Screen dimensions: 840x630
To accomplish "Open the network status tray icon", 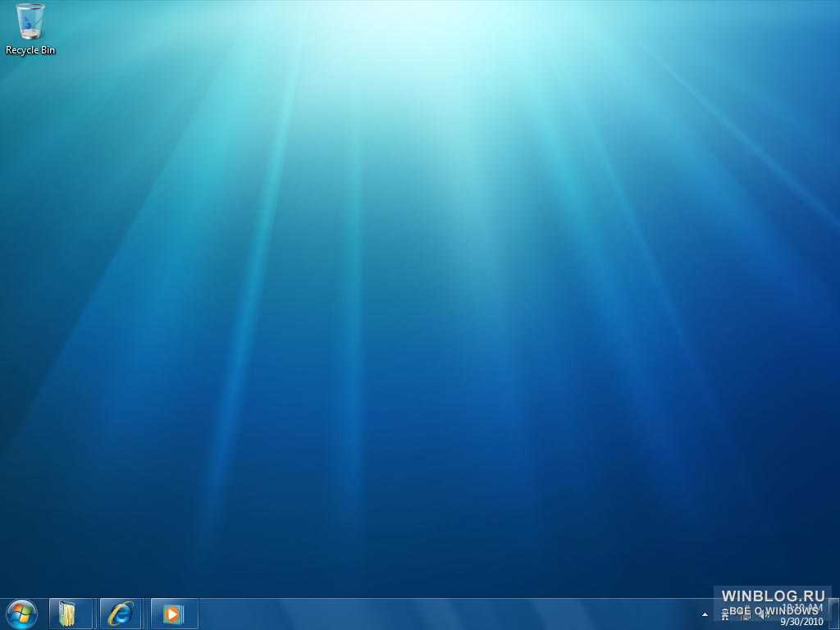I will pos(746,614).
